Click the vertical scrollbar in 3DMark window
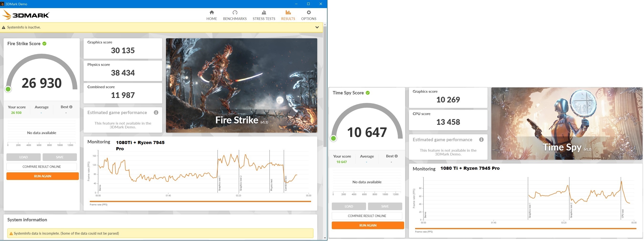The image size is (644, 242). tap(325, 86)
